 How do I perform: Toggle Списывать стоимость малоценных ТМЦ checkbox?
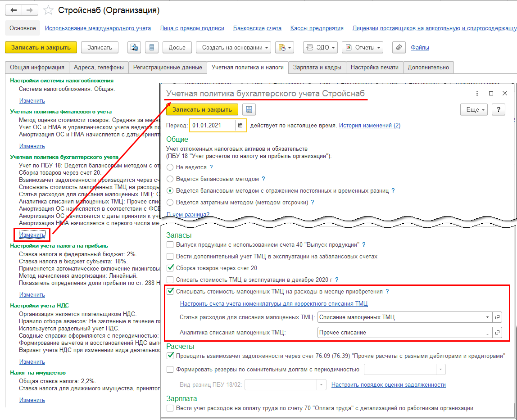click(170, 291)
